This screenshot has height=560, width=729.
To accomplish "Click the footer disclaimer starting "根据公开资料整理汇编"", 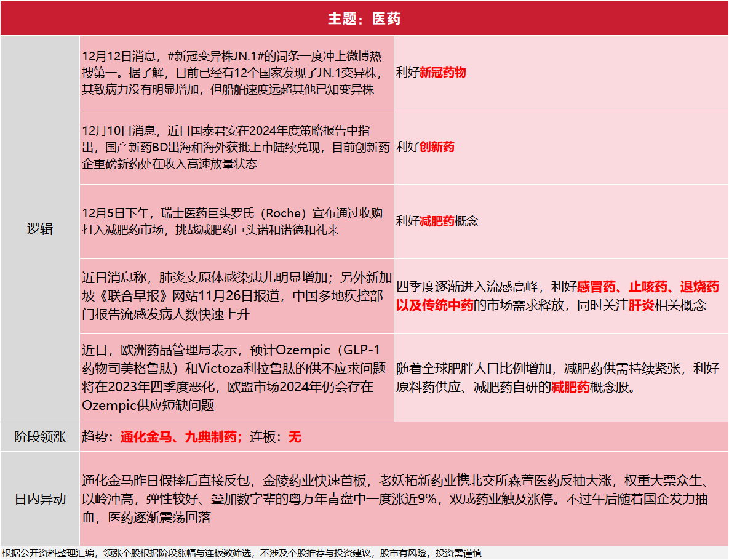I will click(x=241, y=553).
